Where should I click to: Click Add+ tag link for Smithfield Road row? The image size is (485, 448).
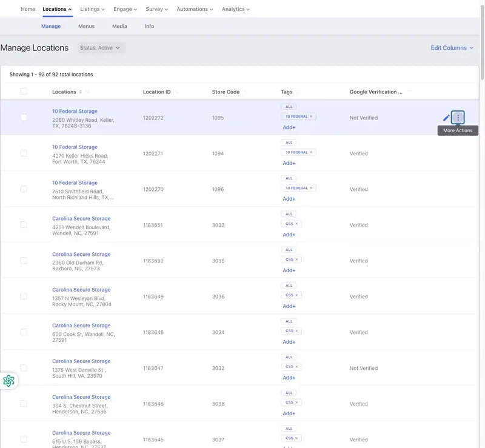[289, 199]
